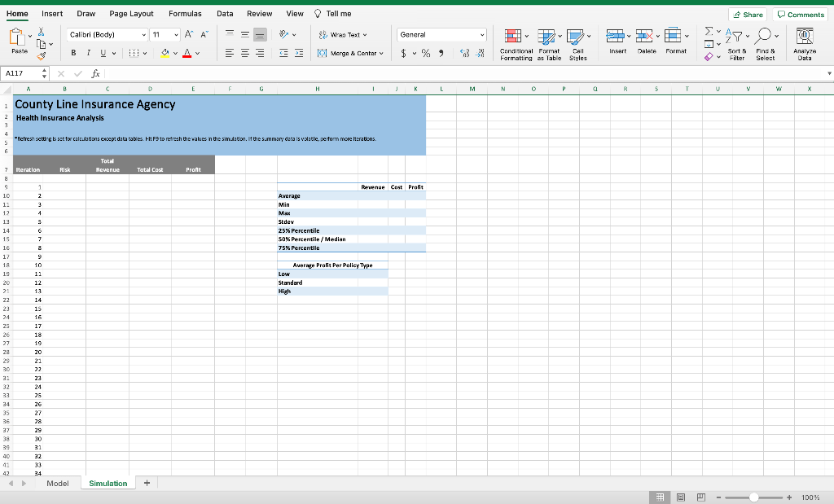Click the red font color swatch

click(x=187, y=53)
